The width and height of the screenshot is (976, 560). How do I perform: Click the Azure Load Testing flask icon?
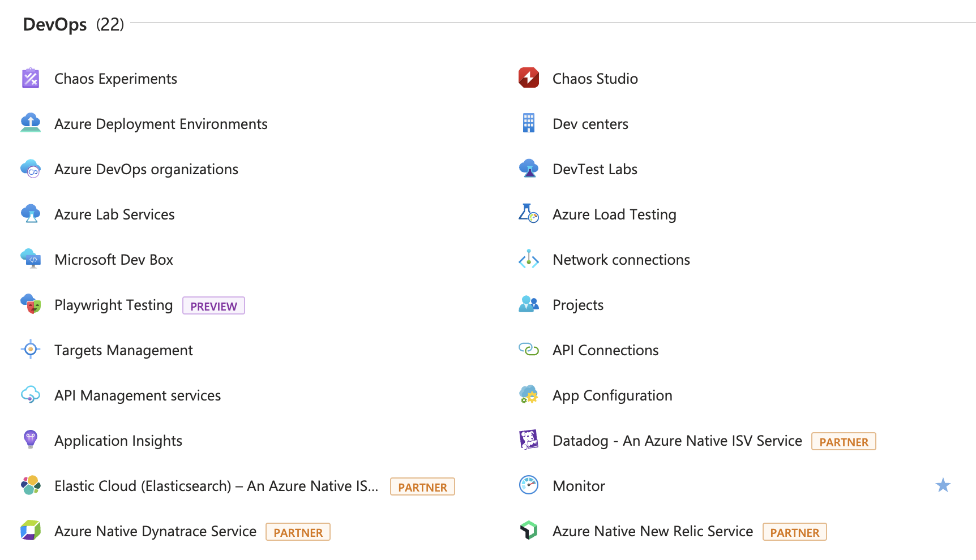pos(529,214)
